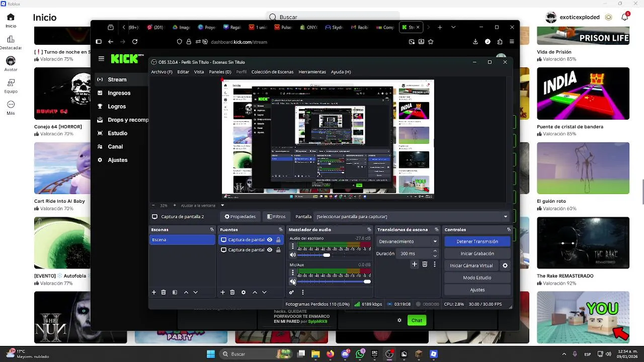Open source Filtros button
The height and width of the screenshot is (362, 644).
(276, 217)
